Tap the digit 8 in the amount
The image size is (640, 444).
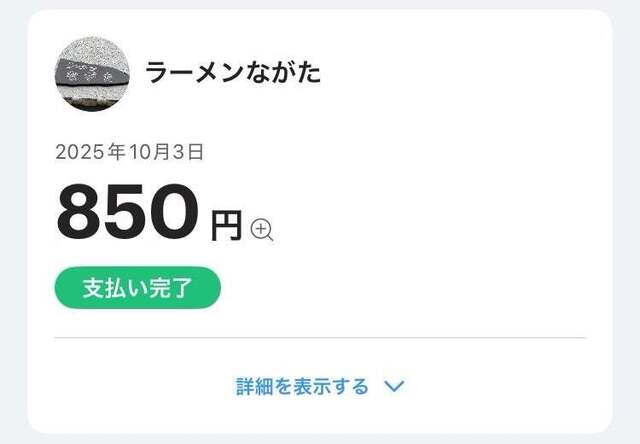81,212
